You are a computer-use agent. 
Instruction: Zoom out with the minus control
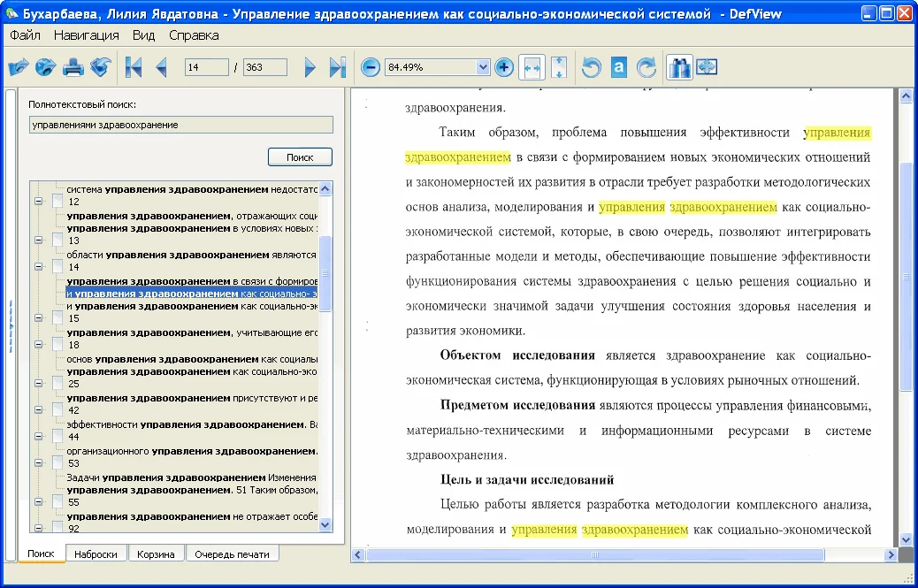click(371, 67)
